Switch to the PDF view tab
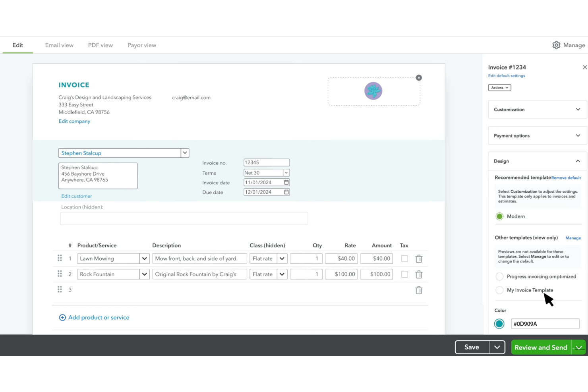Image resolution: width=588 pixels, height=392 pixels. (100, 45)
